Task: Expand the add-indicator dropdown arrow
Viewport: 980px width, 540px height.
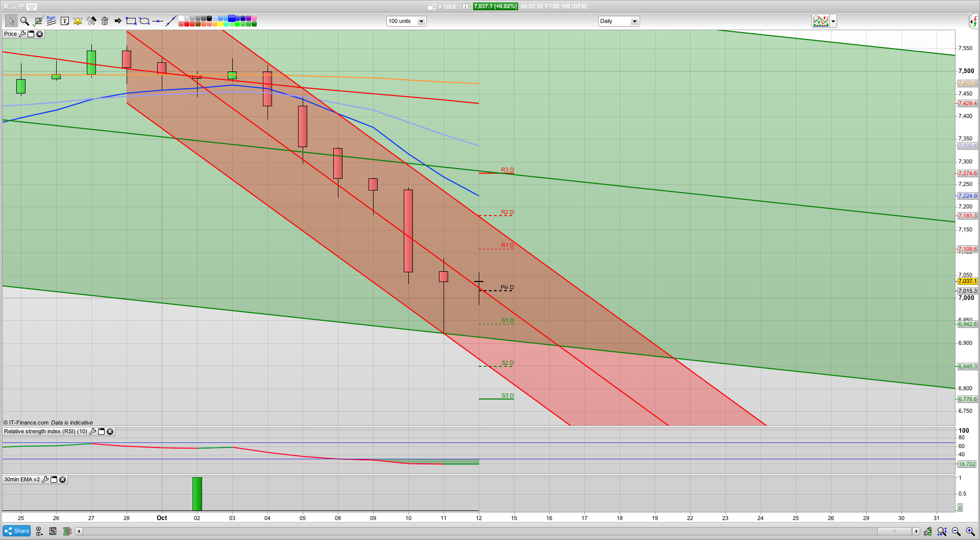Action: (x=833, y=21)
